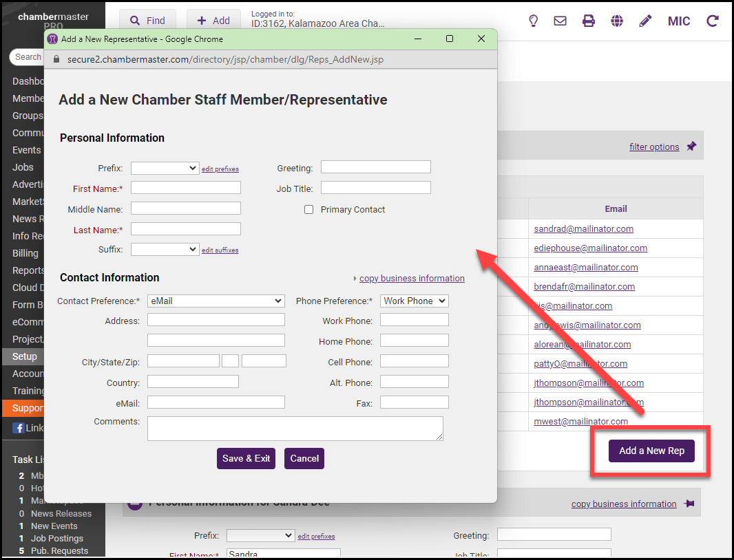Click the printer icon in top toolbar
The height and width of the screenshot is (560, 734).
pos(588,21)
